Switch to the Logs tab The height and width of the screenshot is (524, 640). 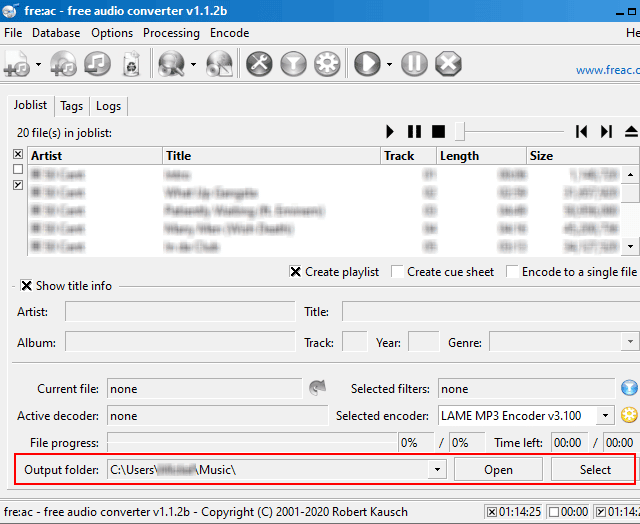[108, 106]
